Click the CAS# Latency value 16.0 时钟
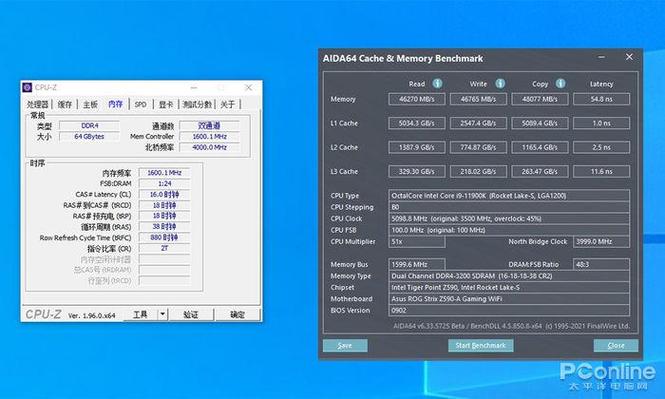Viewport: 665px width, 399px height. click(165, 195)
